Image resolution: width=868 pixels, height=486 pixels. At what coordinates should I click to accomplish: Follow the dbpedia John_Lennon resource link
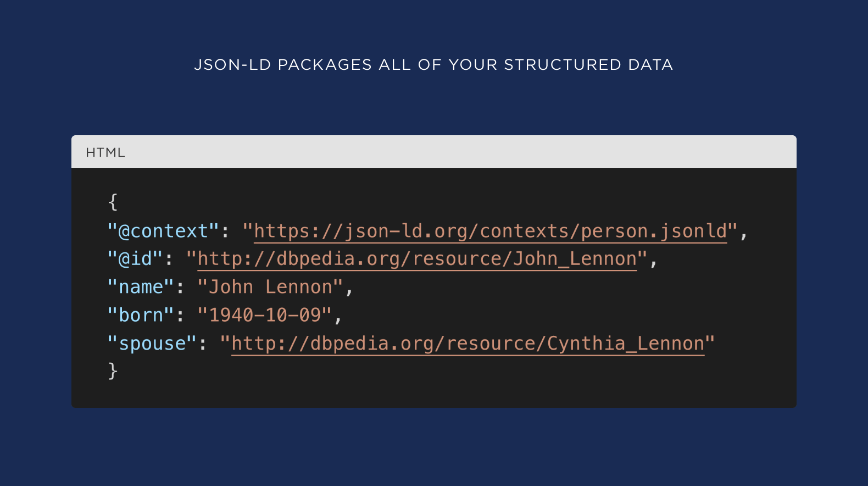coord(417,259)
